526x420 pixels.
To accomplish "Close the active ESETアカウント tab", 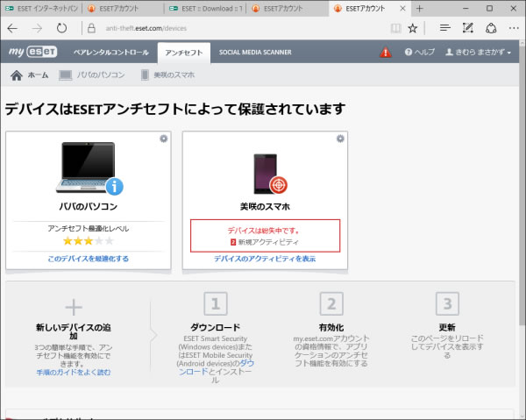I will point(403,9).
